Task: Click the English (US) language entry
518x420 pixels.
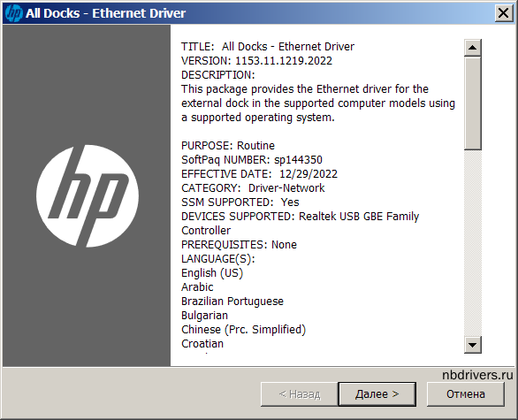Action: [x=212, y=273]
